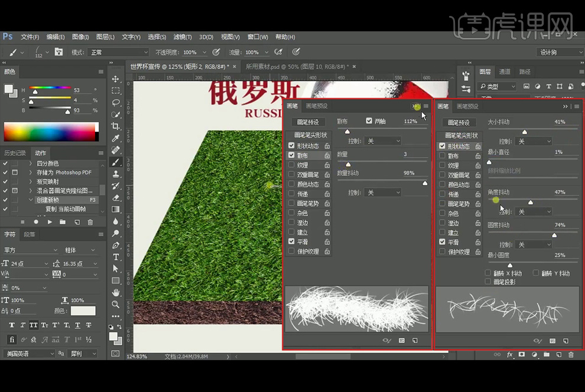Select the Move tool in the toolbar
The width and height of the screenshot is (585, 392).
pyautogui.click(x=116, y=79)
